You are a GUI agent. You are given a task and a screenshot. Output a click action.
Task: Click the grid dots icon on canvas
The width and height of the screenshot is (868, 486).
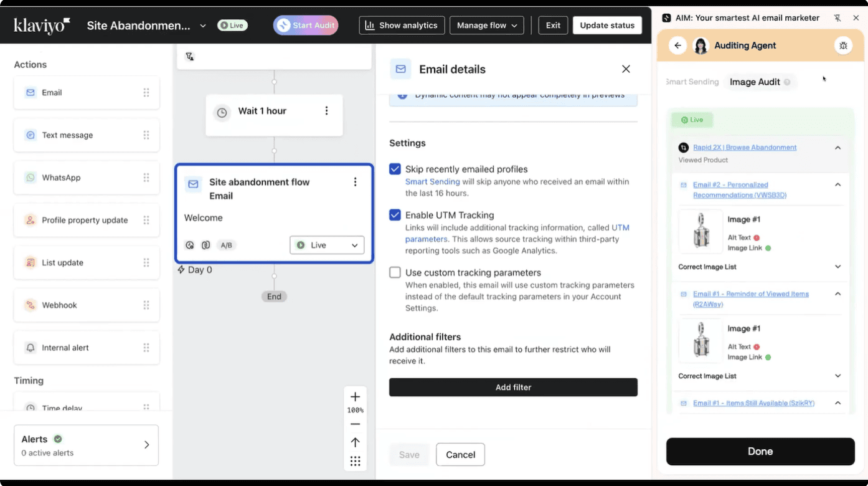pyautogui.click(x=355, y=461)
